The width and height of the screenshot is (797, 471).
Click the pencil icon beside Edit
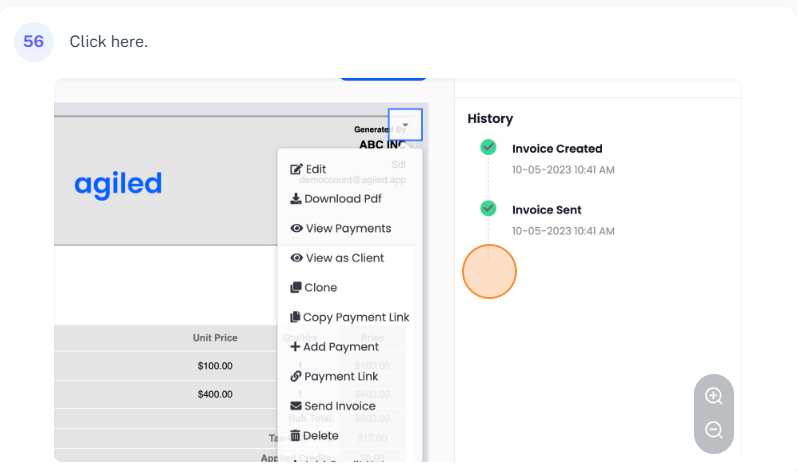click(x=296, y=169)
